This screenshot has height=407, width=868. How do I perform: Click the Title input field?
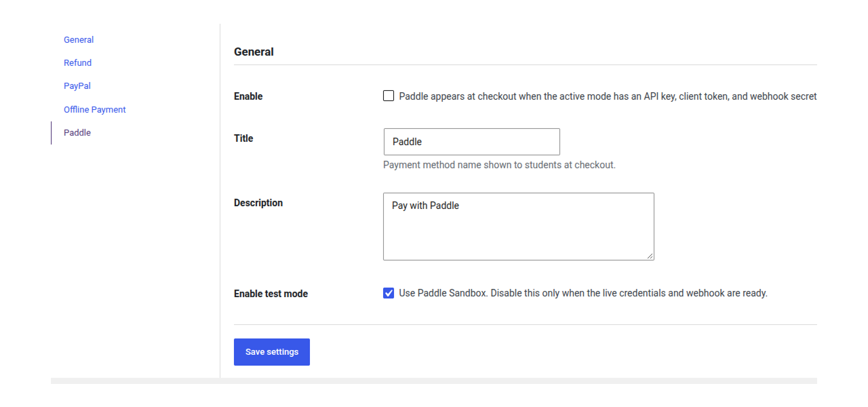pos(472,142)
